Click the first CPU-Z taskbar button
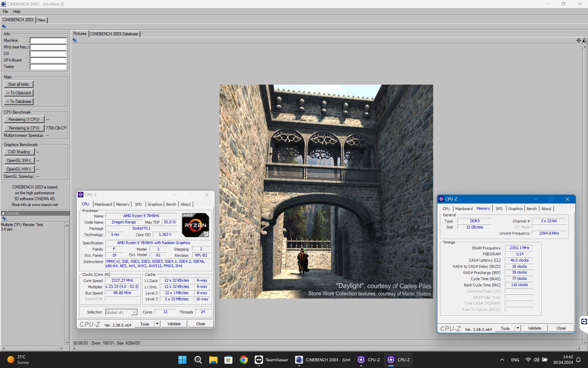Viewport: 588px width, 368px height. point(369,360)
